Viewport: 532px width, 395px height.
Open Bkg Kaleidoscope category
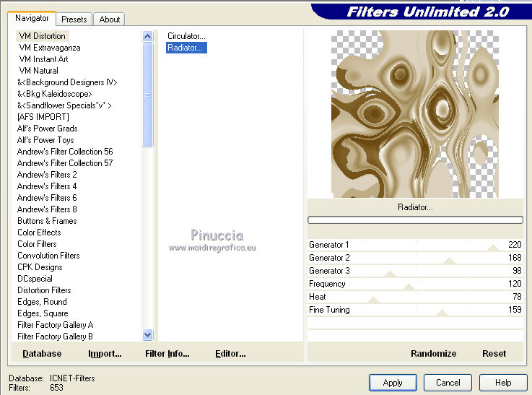55,94
